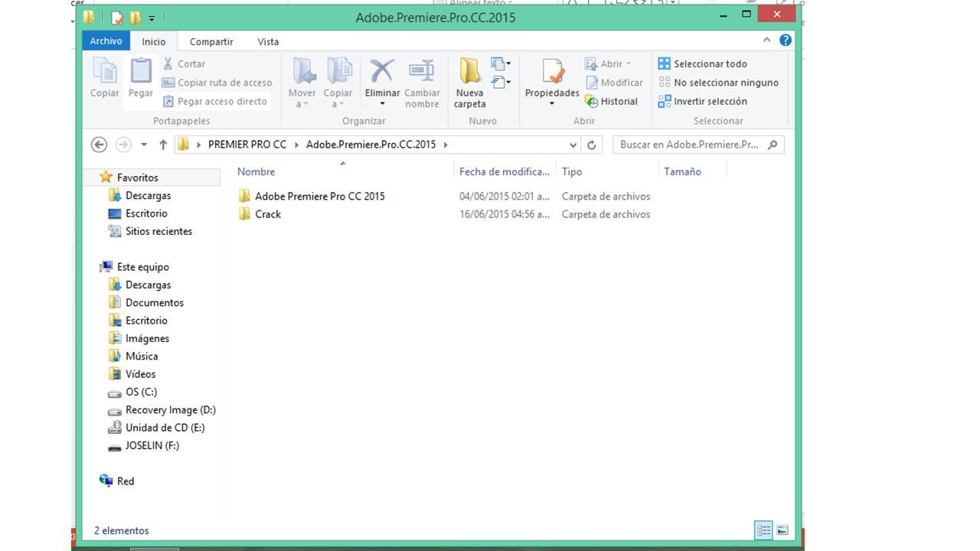980x551 pixels.
Task: Click Invertir selección
Action: (703, 101)
